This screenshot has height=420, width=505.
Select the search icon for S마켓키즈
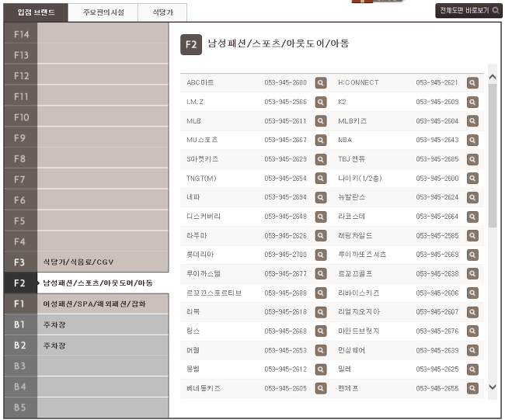tap(320, 159)
